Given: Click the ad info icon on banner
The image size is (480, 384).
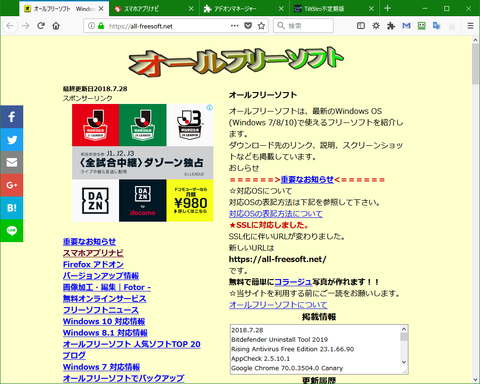Looking at the screenshot, I should tap(209, 108).
